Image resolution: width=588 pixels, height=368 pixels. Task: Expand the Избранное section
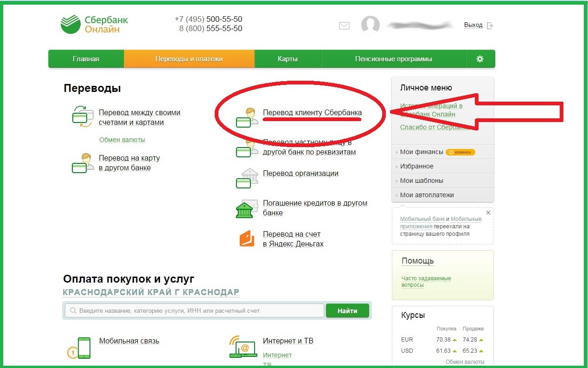(416, 166)
